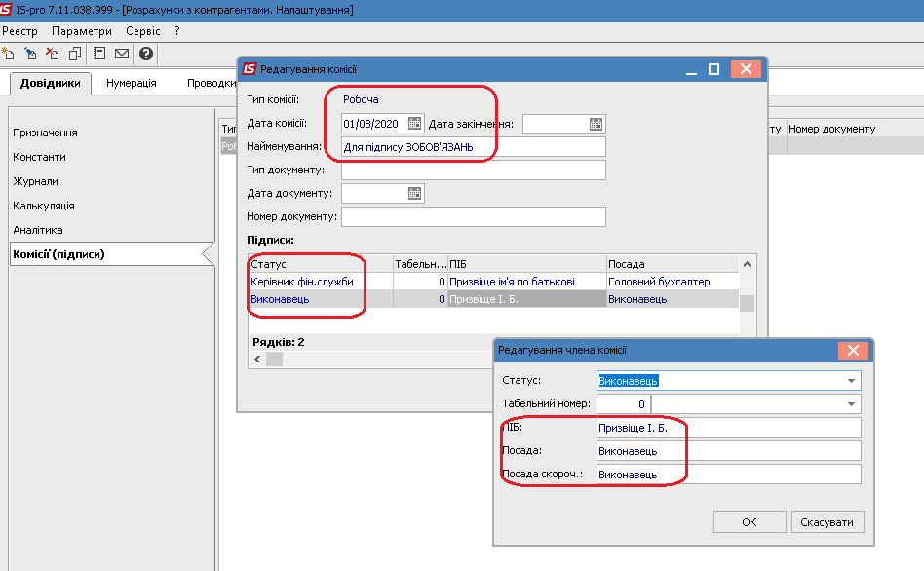924x571 pixels.
Task: Open calendar picker for Дата закінчення
Action: [x=596, y=124]
